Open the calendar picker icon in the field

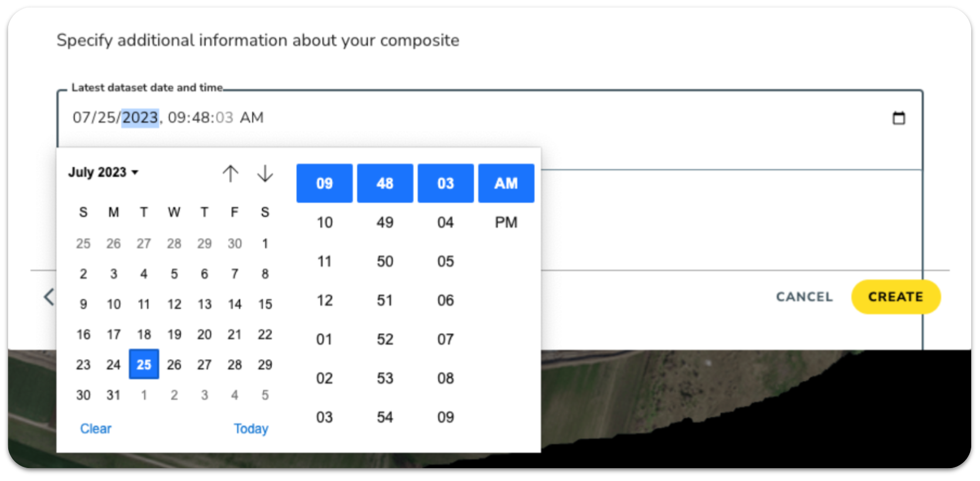tap(899, 117)
